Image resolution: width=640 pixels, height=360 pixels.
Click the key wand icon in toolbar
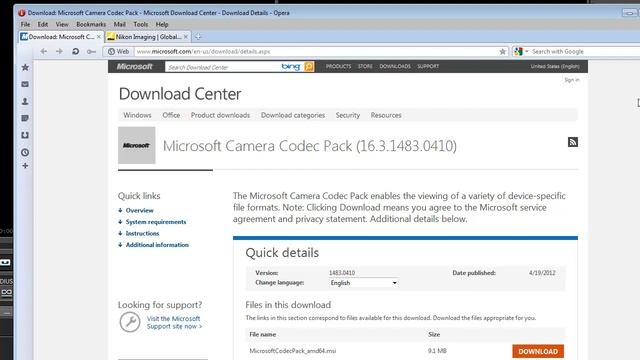pos(91,51)
